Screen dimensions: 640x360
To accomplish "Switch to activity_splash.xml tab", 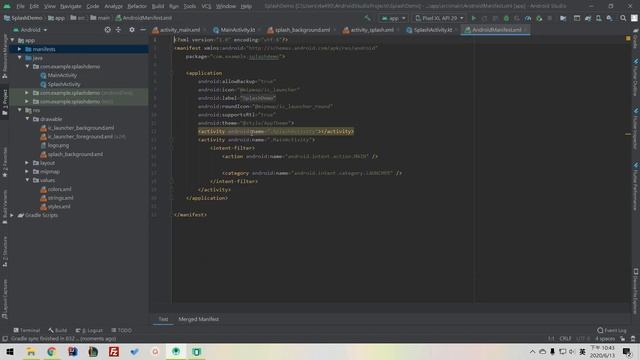I will (372, 30).
